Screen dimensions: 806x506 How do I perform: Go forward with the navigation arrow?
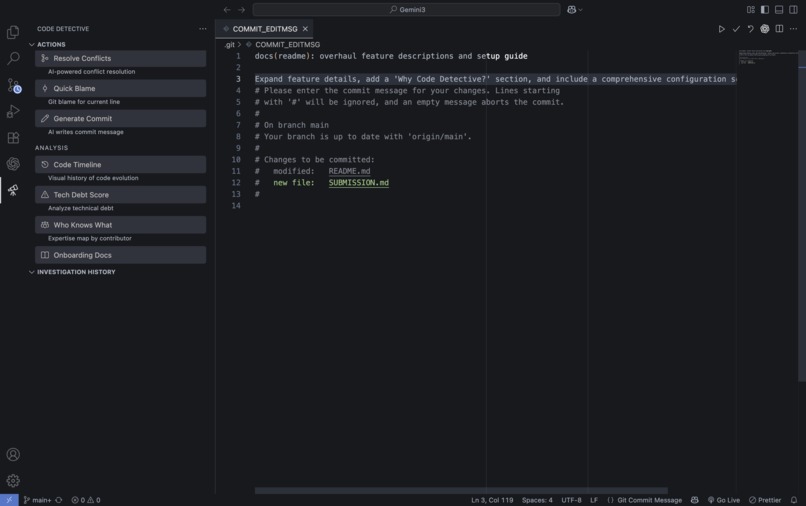pyautogui.click(x=241, y=9)
